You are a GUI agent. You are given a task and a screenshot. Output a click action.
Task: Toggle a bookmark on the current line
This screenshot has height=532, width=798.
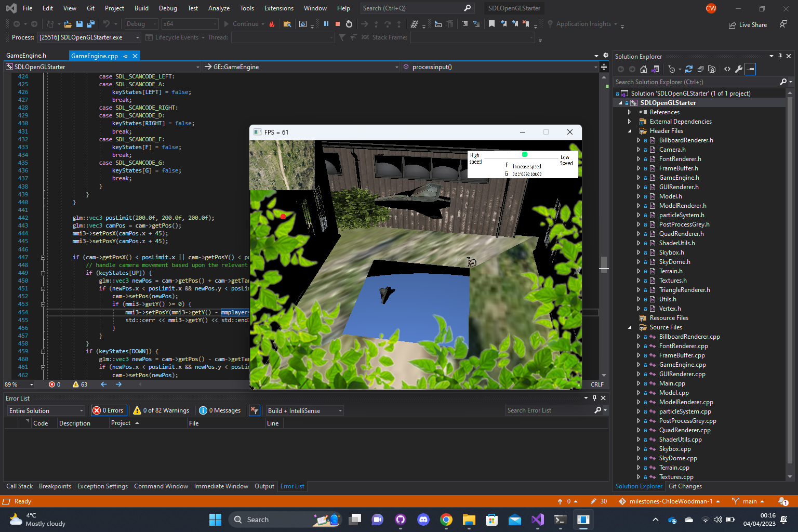[491, 24]
